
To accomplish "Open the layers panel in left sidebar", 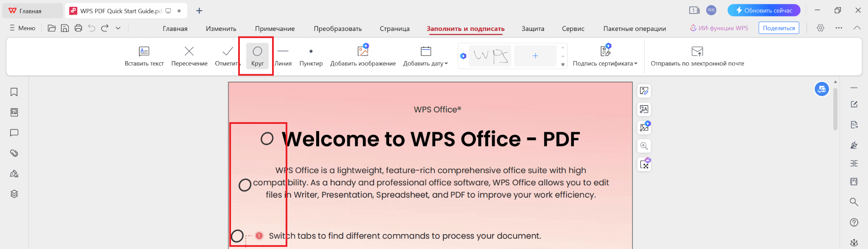I will [14, 194].
